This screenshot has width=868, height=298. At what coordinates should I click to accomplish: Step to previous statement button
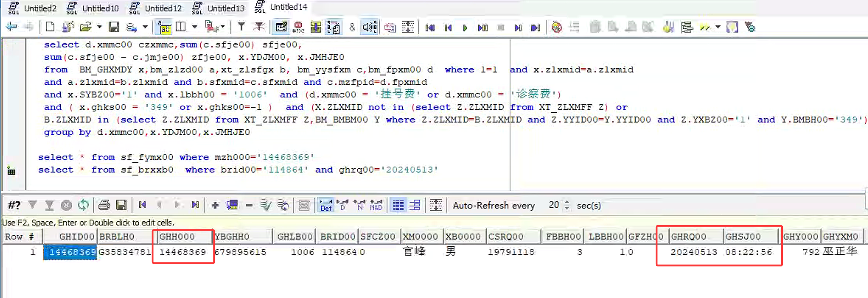(x=448, y=28)
